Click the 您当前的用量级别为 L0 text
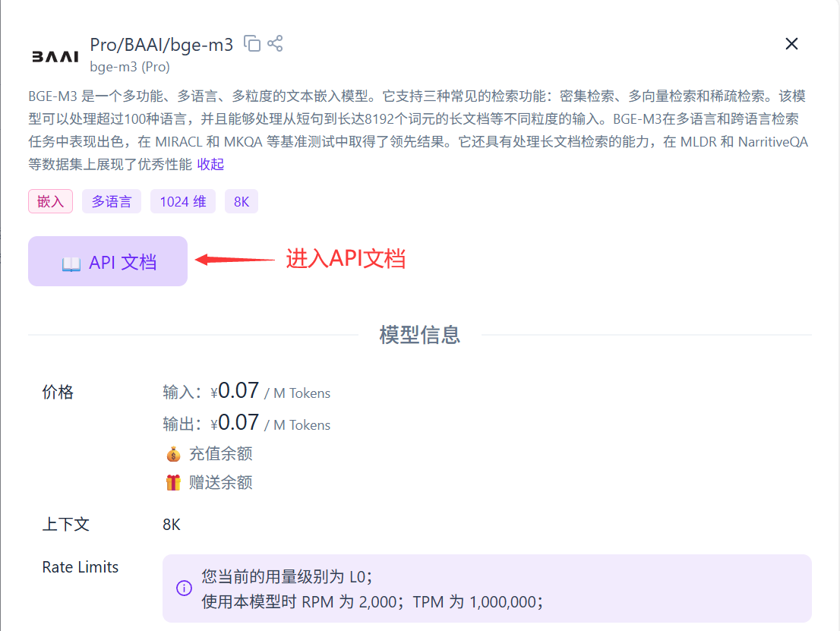Image resolution: width=840 pixels, height=631 pixels. pos(286,577)
